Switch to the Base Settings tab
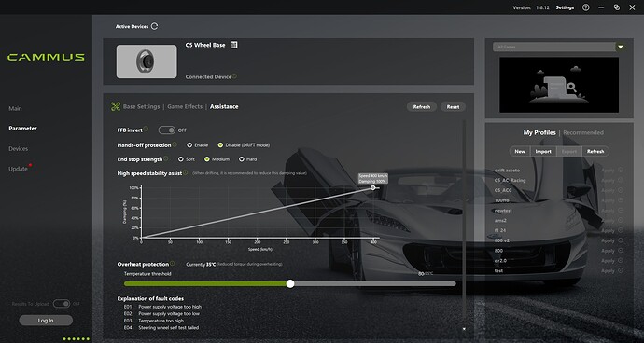 pos(141,106)
